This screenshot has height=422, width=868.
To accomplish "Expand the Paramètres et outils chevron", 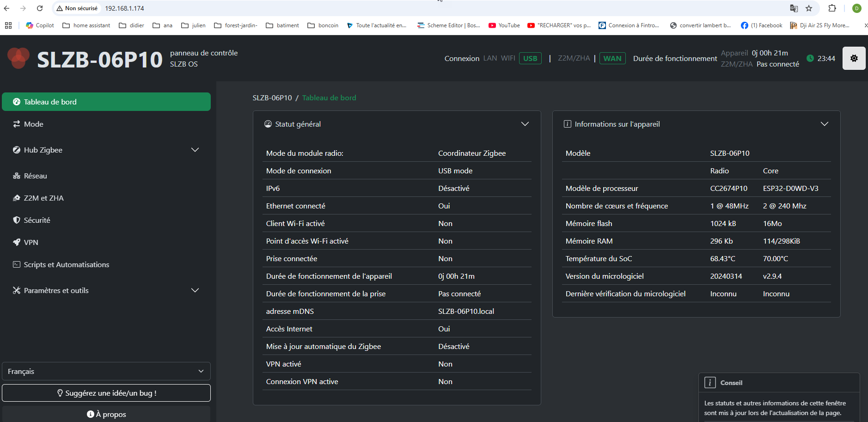I will coord(195,290).
